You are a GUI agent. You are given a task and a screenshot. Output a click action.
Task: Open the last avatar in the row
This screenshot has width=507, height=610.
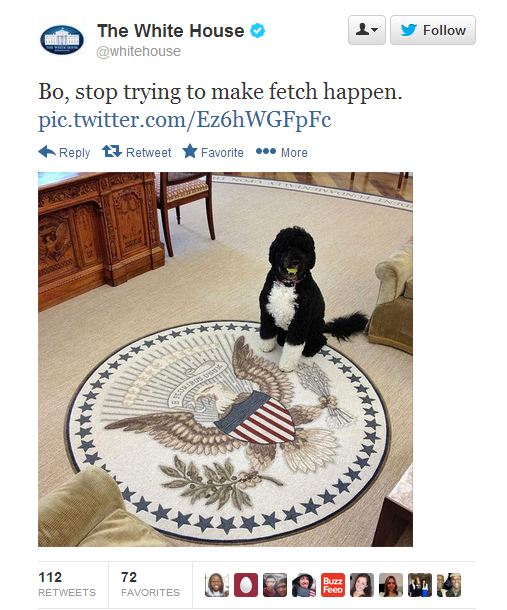(x=449, y=585)
